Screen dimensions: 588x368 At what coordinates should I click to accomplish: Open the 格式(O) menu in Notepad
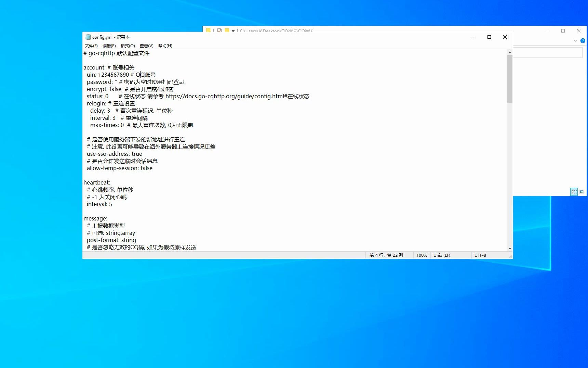pyautogui.click(x=128, y=46)
